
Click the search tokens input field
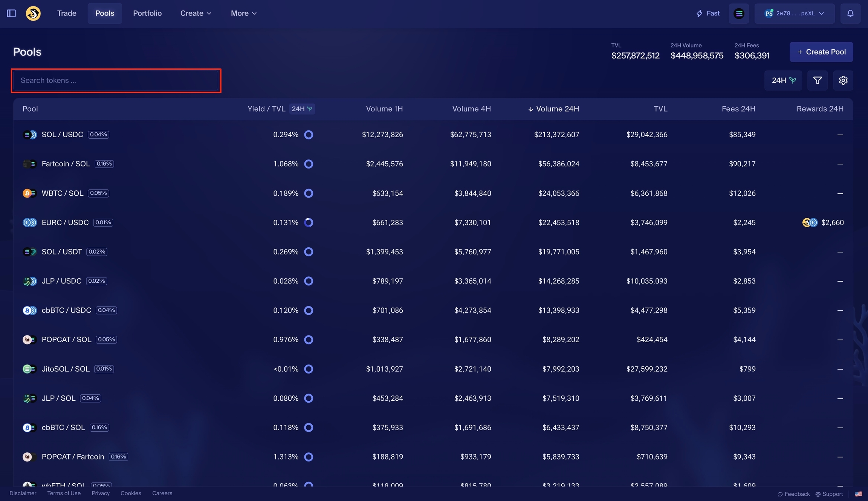pos(116,80)
